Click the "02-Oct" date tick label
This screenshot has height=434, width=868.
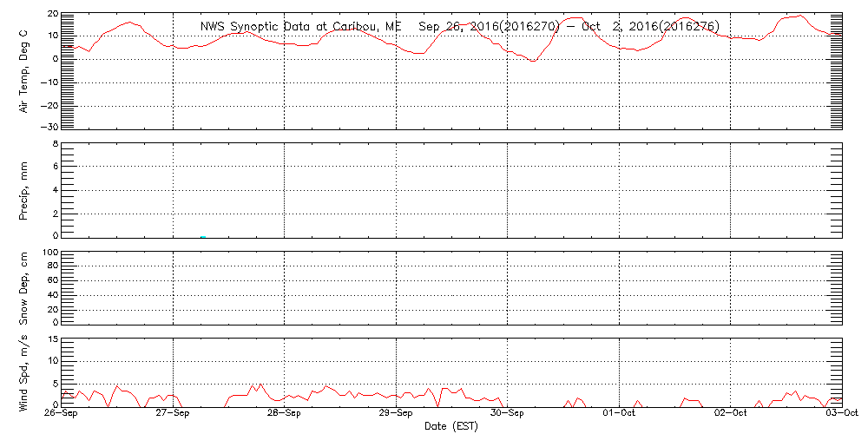(731, 415)
